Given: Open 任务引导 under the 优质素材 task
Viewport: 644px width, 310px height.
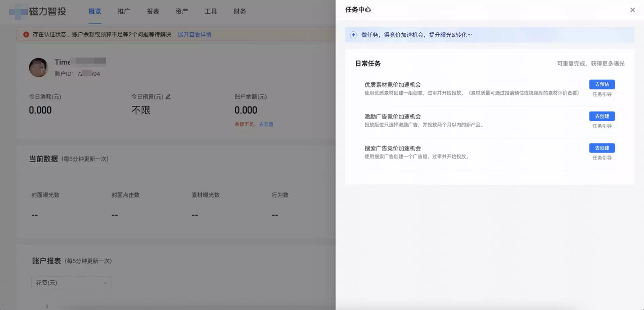Looking at the screenshot, I should [x=601, y=94].
